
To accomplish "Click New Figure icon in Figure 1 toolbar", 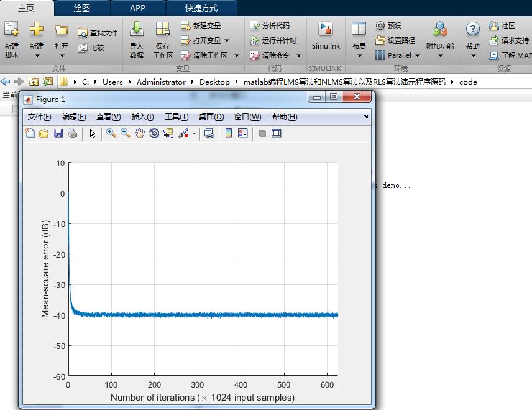I will click(30, 133).
